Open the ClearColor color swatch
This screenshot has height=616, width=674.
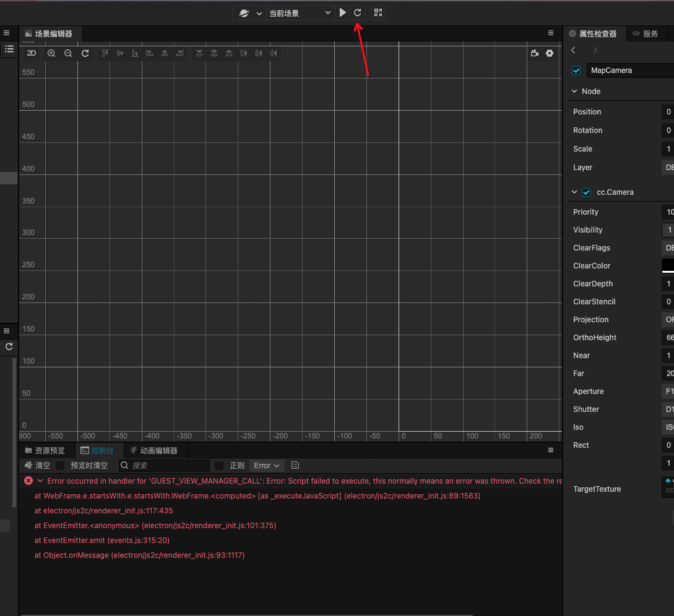tap(668, 266)
